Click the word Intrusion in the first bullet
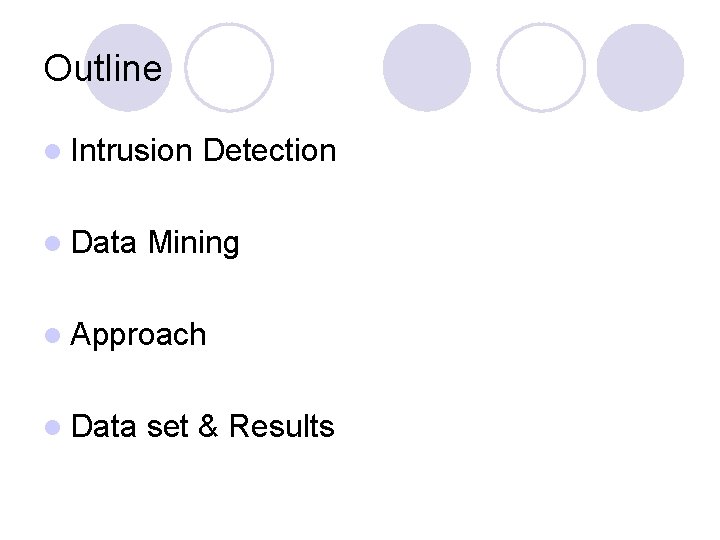 [x=131, y=150]
